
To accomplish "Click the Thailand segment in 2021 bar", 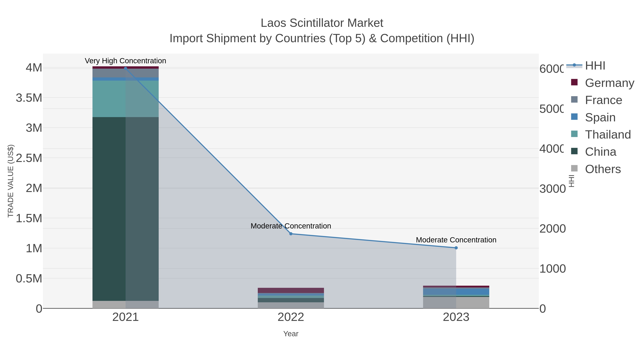I will pyautogui.click(x=126, y=99).
